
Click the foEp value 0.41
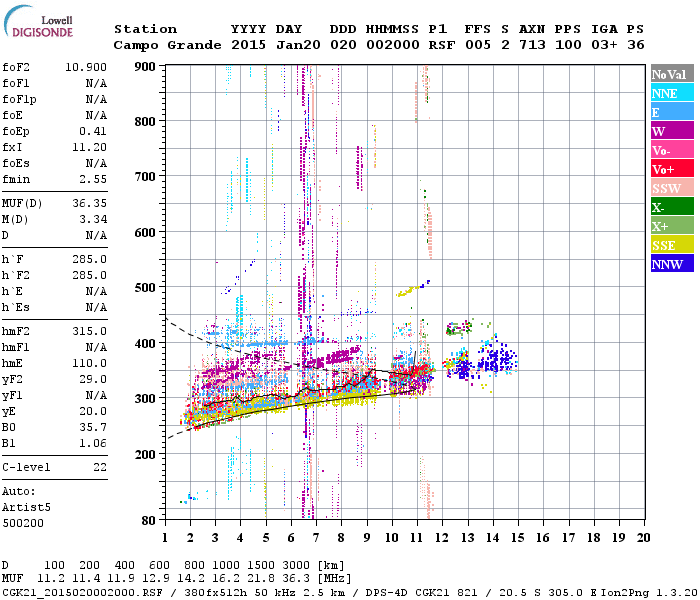(93, 131)
